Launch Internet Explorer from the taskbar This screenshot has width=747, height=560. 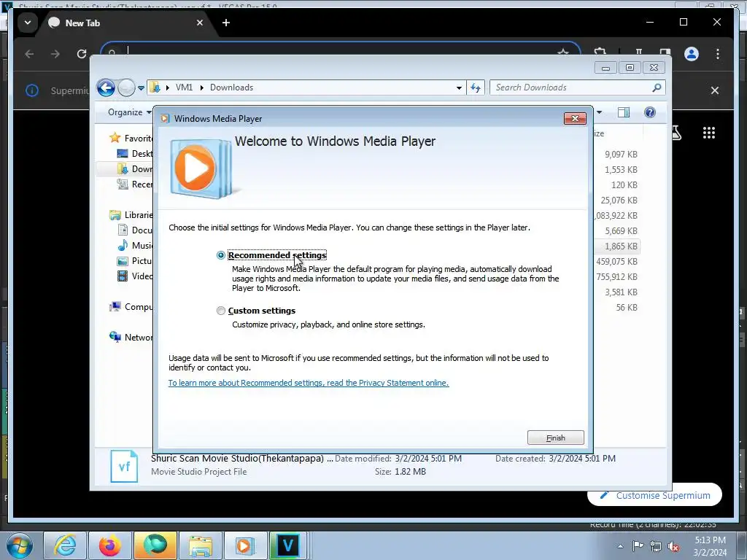65,545
